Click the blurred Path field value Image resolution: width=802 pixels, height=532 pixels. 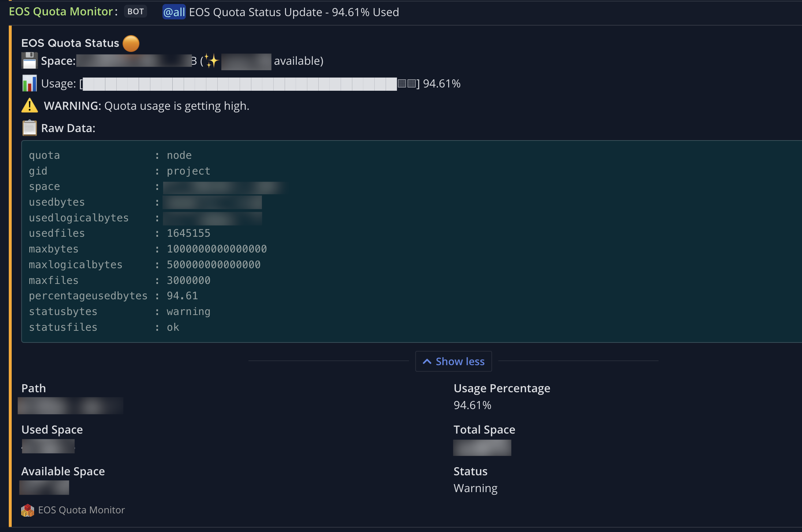[x=70, y=406]
